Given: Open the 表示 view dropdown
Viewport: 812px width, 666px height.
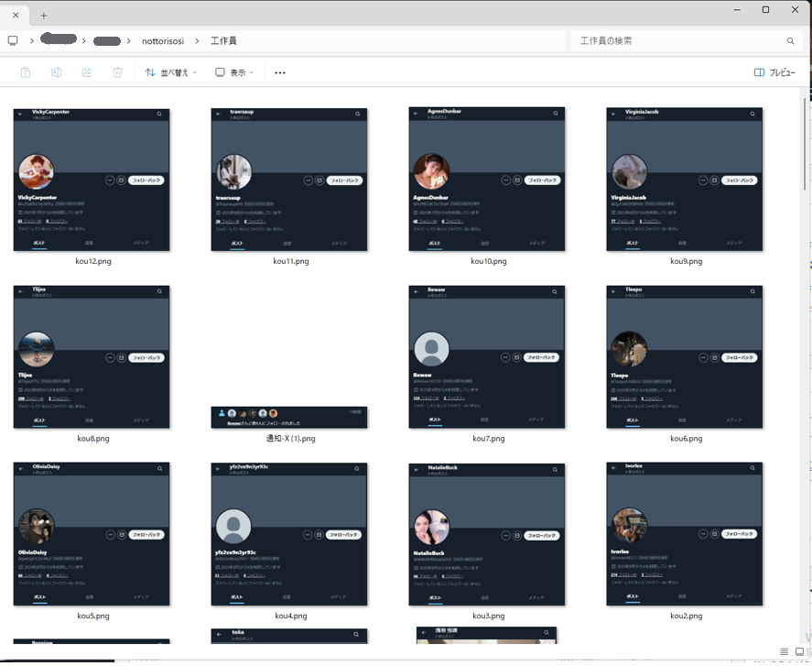Looking at the screenshot, I should tap(234, 72).
